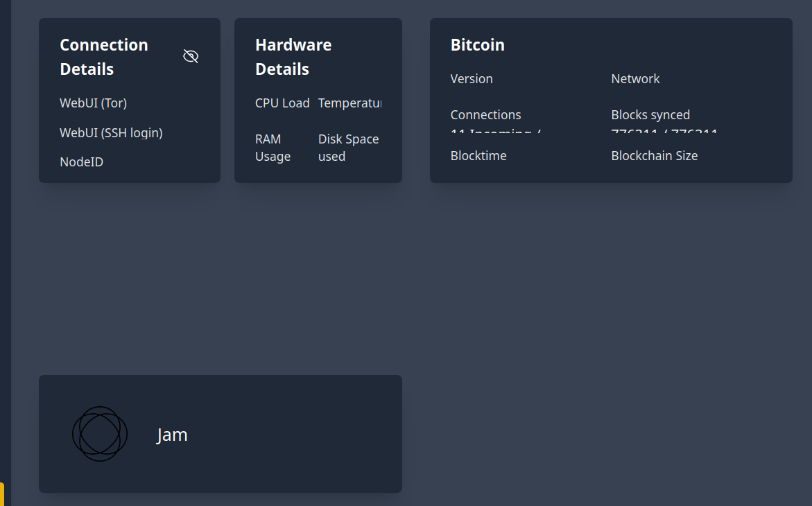Open WebUI (Tor) connection link
The width and height of the screenshot is (812, 506).
point(93,103)
